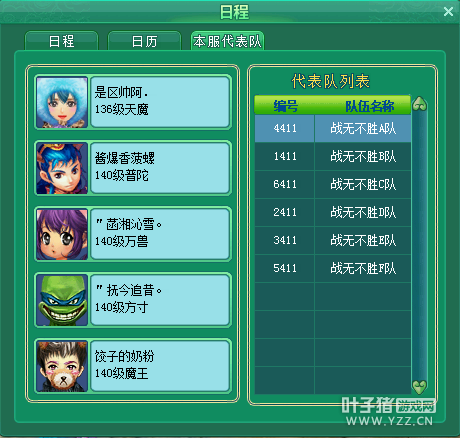Switch to the 日程 tab

(x=61, y=41)
